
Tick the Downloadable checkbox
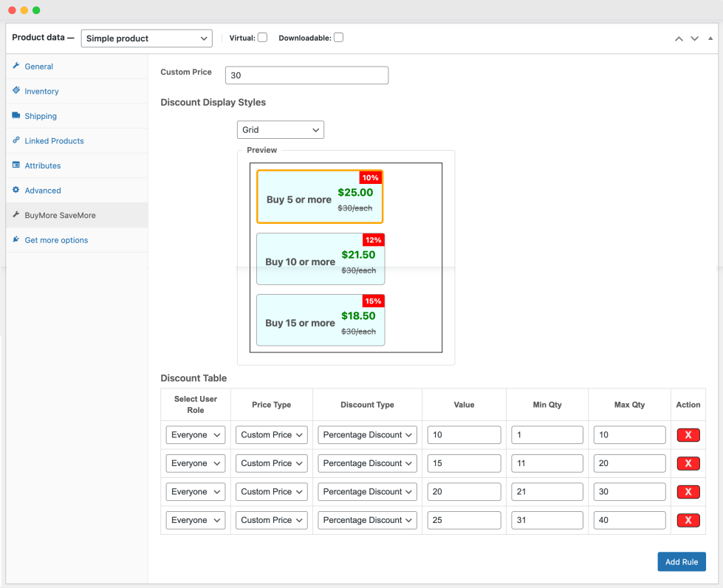pyautogui.click(x=338, y=38)
